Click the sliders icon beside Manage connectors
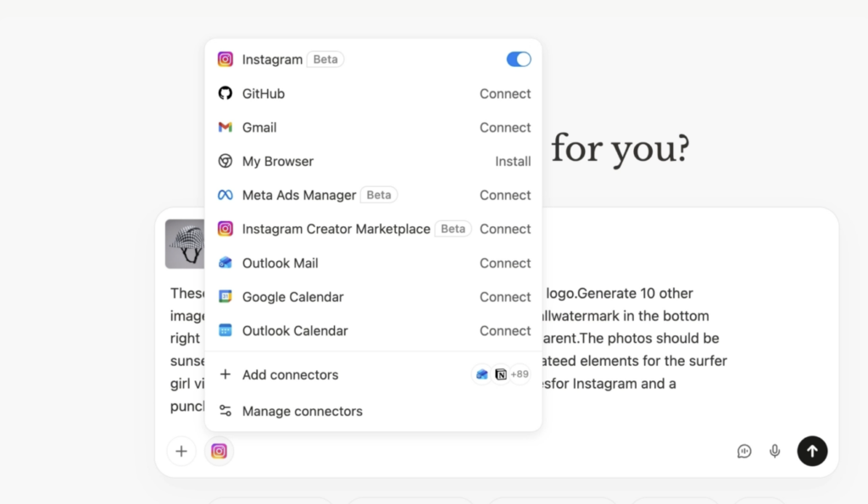Screen dimensions: 868x504 [225, 411]
